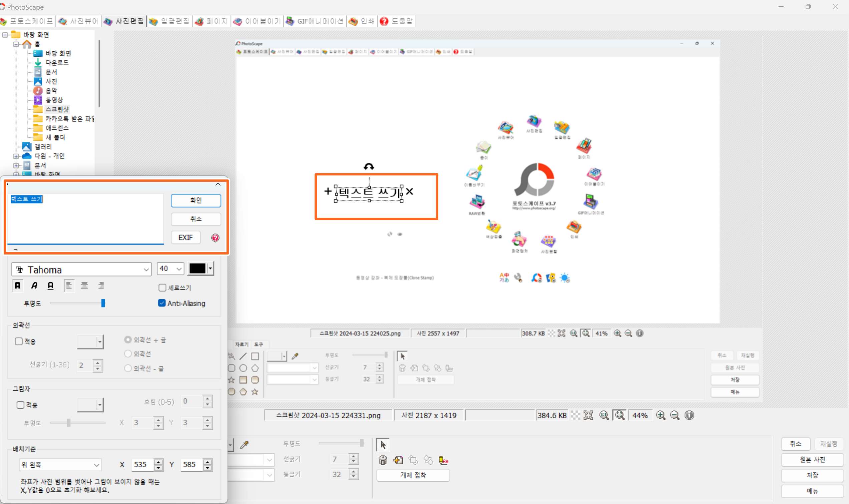The width and height of the screenshot is (849, 504).
Task: Switch to the 일괄편집 tab
Action: [170, 21]
